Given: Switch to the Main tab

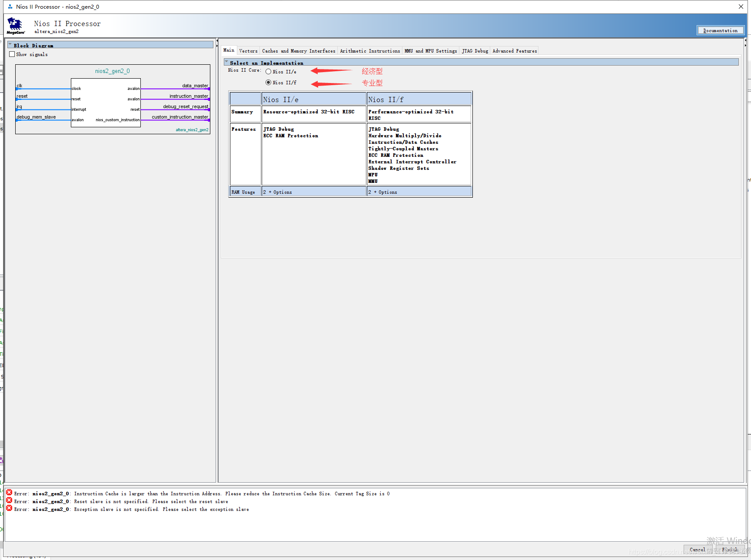Looking at the screenshot, I should point(229,50).
